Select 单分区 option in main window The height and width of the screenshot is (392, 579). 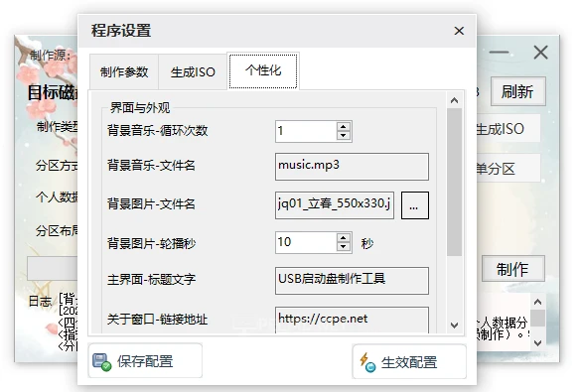pyautogui.click(x=508, y=169)
